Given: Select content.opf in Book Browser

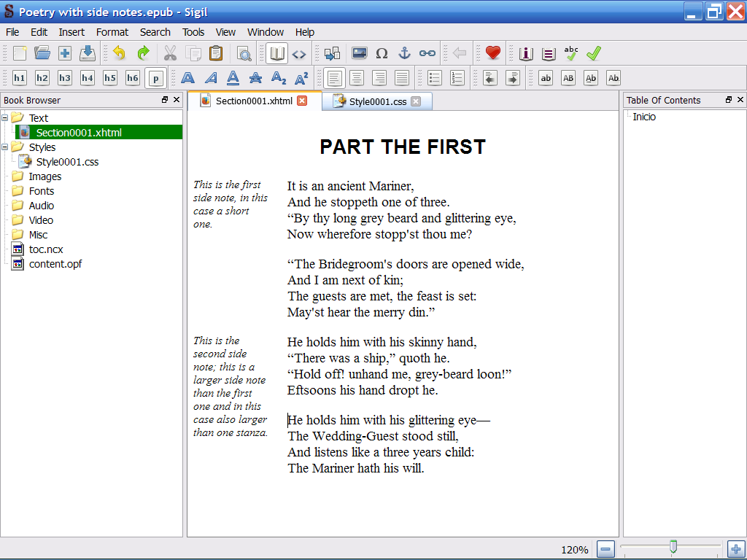Looking at the screenshot, I should click(55, 264).
